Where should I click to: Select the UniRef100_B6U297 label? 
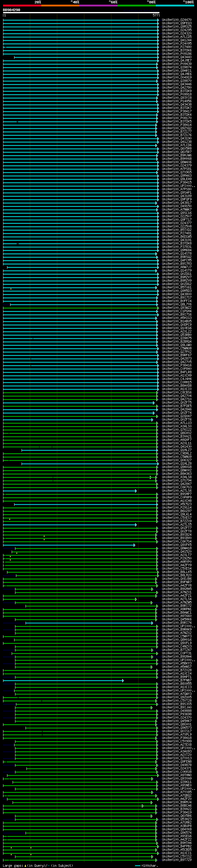[177, 511]
